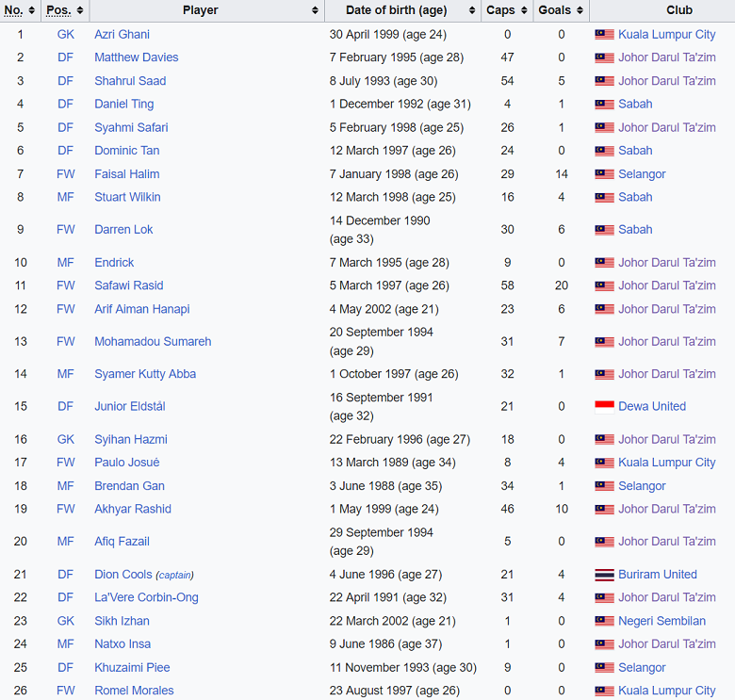Open Kuala Lumpur City club for Azri Ghani
Image resolution: width=735 pixels, height=700 pixels.
(666, 35)
